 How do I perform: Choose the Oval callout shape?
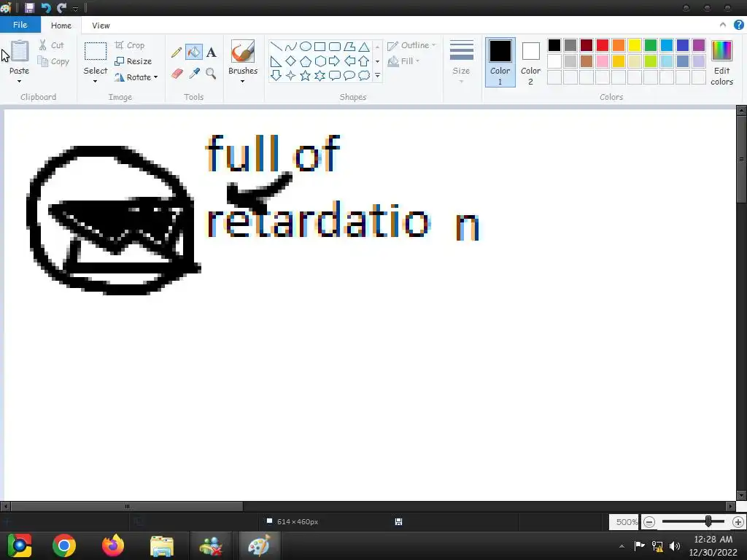pyautogui.click(x=349, y=75)
